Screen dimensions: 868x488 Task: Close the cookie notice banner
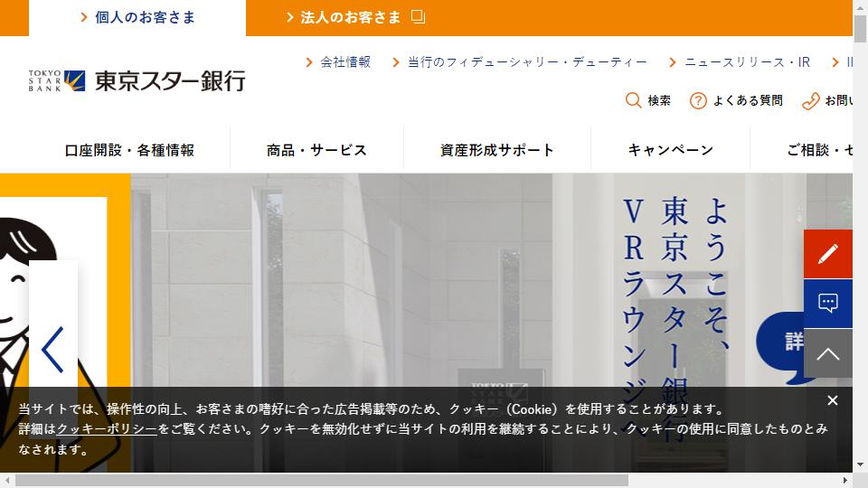coord(832,400)
